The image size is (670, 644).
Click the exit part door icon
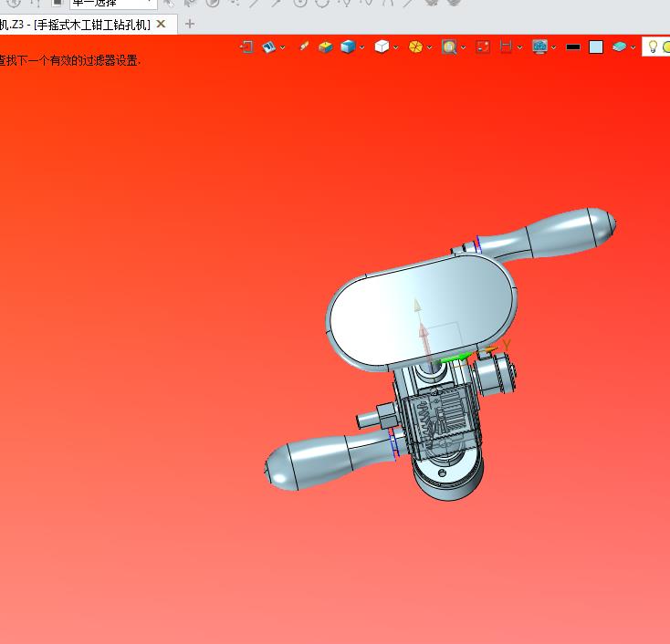pyautogui.click(x=247, y=47)
